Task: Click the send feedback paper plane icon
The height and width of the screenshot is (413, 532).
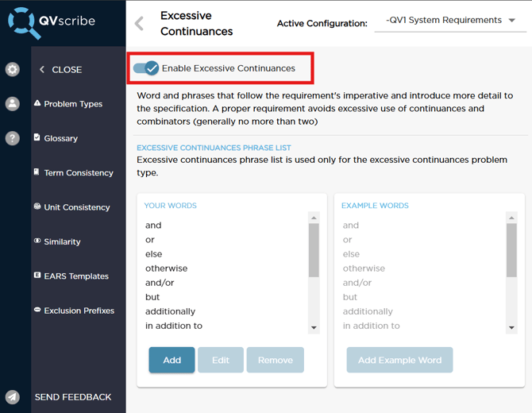Action: pyautogui.click(x=13, y=397)
